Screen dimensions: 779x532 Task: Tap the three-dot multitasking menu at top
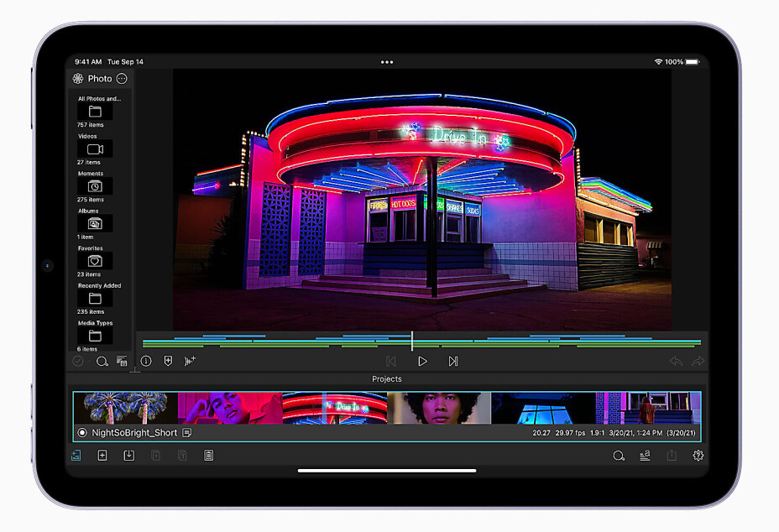(387, 62)
